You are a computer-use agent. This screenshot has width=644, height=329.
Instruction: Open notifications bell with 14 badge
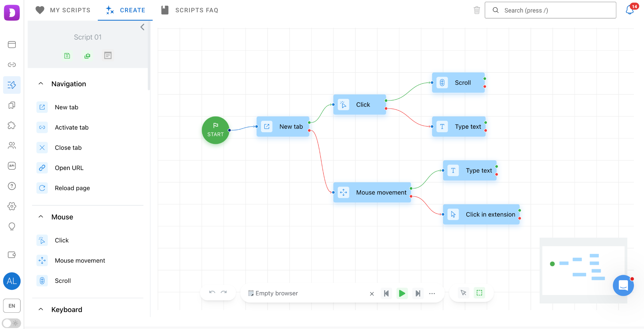(630, 9)
